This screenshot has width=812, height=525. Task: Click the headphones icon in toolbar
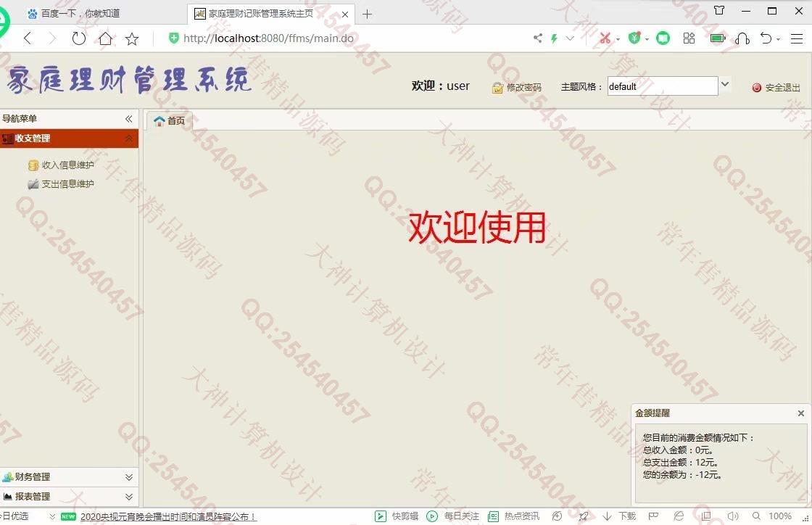click(x=742, y=38)
